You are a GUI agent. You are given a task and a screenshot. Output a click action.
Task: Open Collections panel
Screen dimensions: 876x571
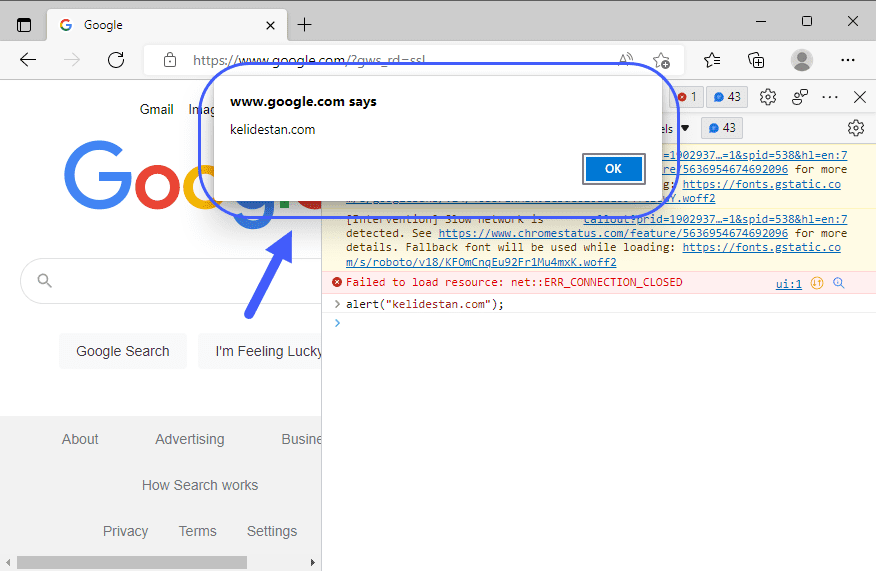[756, 60]
